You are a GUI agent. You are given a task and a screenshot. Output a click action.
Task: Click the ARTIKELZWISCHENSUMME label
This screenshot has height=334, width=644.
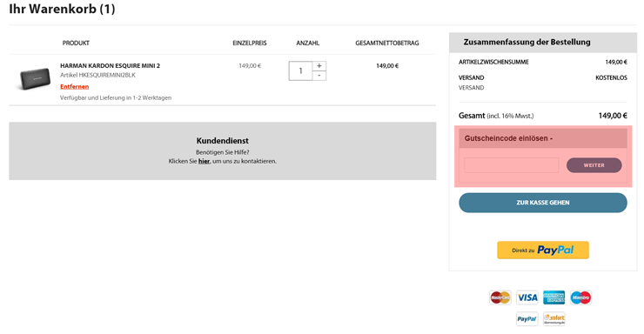point(493,63)
